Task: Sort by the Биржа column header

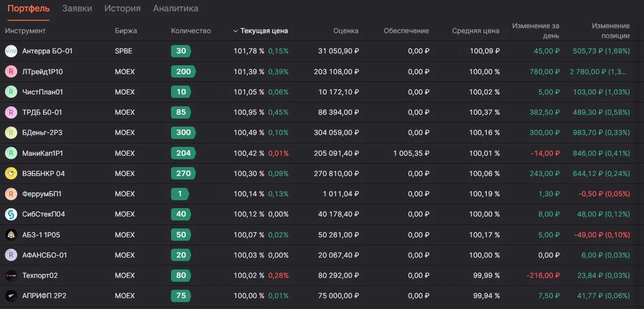Action: 126,31
